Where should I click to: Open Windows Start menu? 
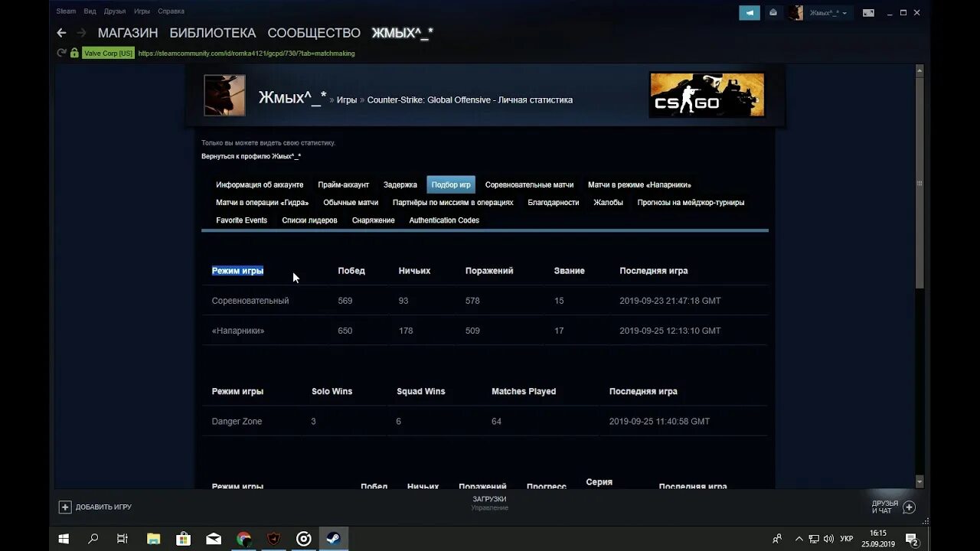pyautogui.click(x=64, y=539)
